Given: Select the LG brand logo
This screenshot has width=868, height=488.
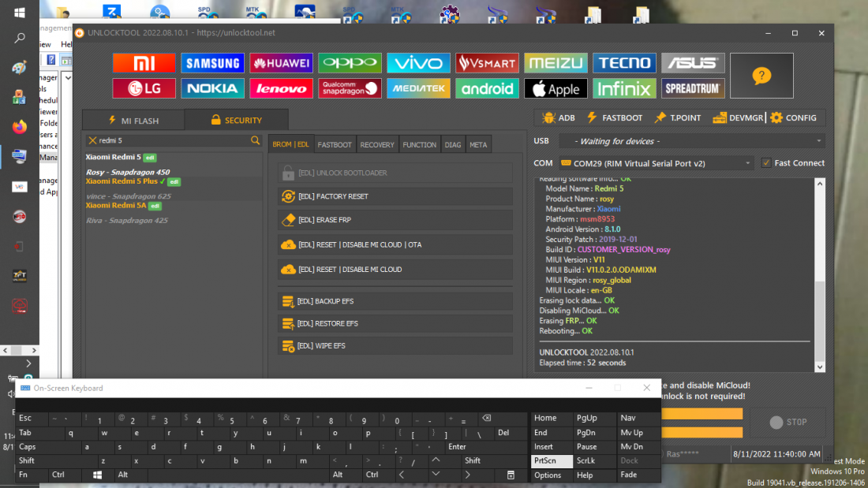Looking at the screenshot, I should coord(144,88).
